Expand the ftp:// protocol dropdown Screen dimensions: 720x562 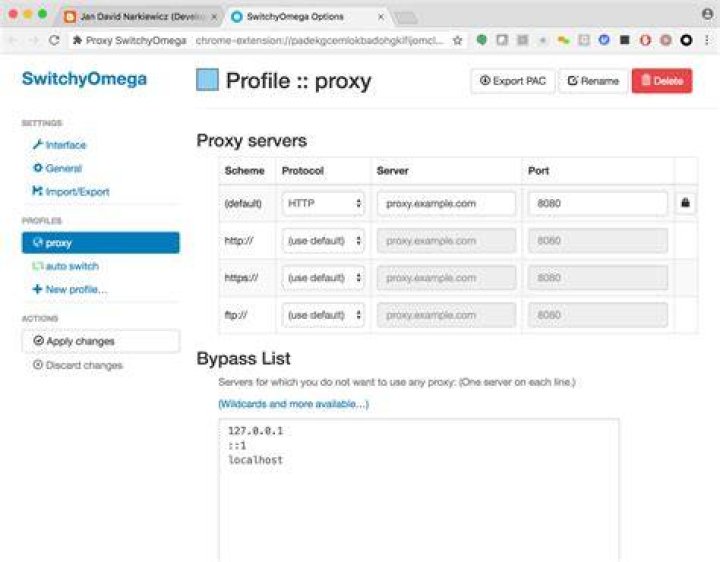click(x=323, y=315)
